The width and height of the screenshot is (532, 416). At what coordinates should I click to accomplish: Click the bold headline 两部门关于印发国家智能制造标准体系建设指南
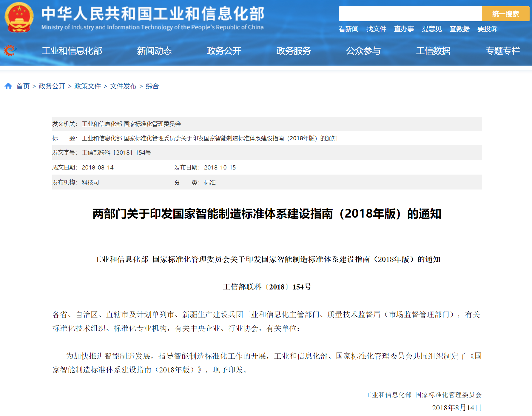click(267, 214)
